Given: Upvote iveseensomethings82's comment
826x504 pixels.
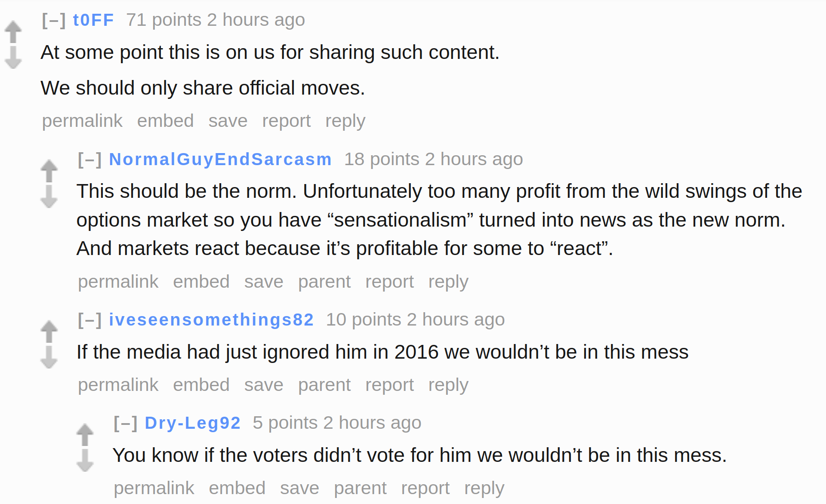Looking at the screenshot, I should click(49, 332).
